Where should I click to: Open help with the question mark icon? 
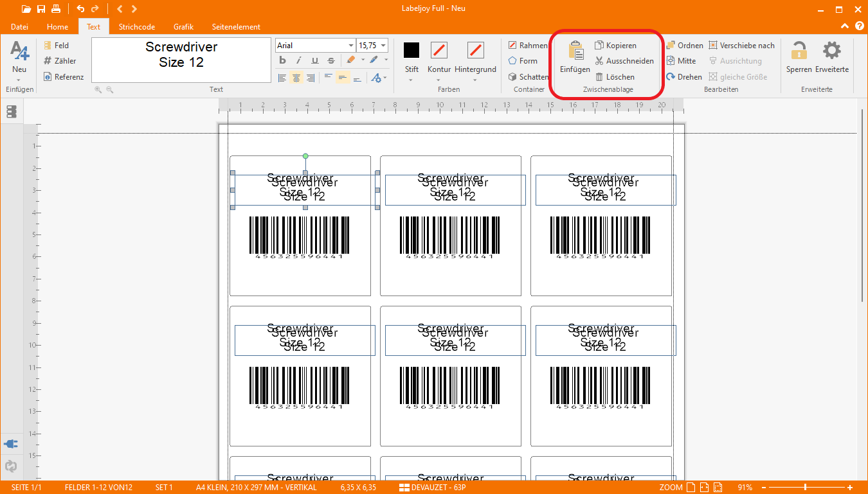tap(859, 26)
